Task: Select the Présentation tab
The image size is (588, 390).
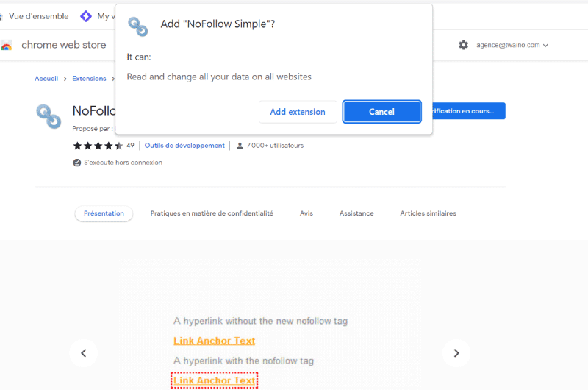Action: [104, 213]
